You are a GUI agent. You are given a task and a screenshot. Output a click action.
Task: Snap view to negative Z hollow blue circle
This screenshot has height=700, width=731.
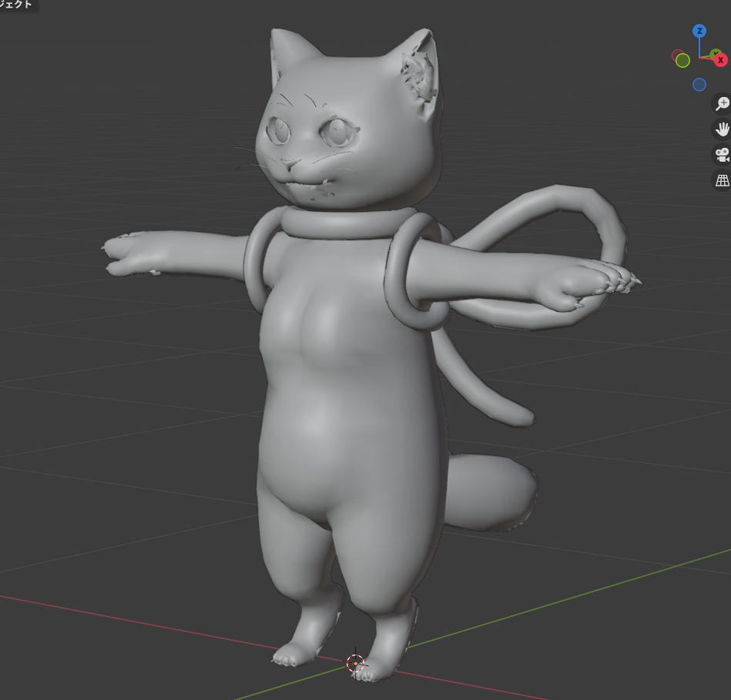tap(699, 85)
